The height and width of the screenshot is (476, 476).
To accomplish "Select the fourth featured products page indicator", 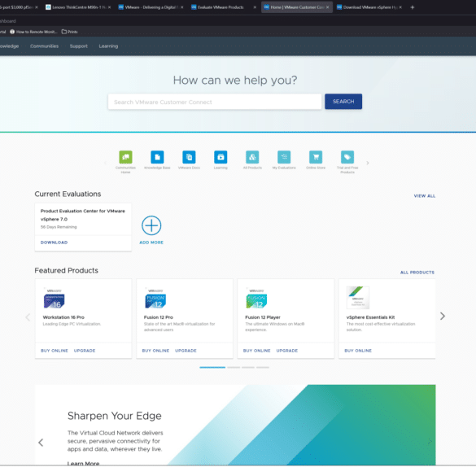I will (263, 367).
